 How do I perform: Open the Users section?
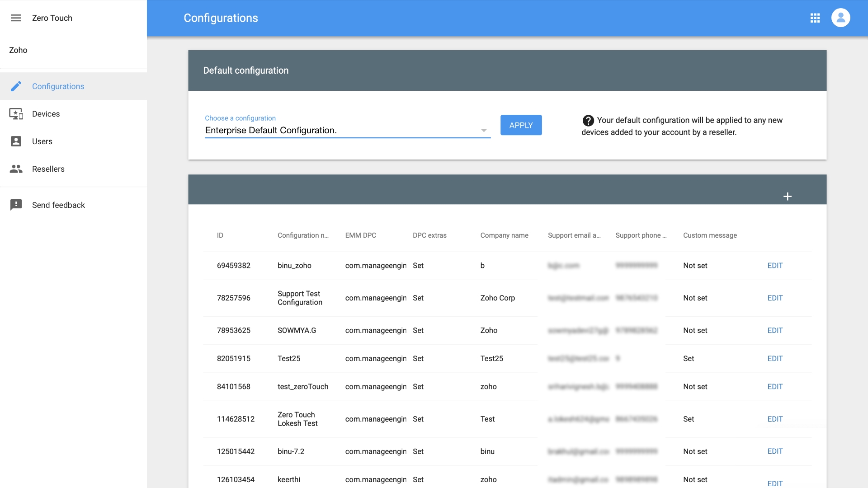click(42, 141)
